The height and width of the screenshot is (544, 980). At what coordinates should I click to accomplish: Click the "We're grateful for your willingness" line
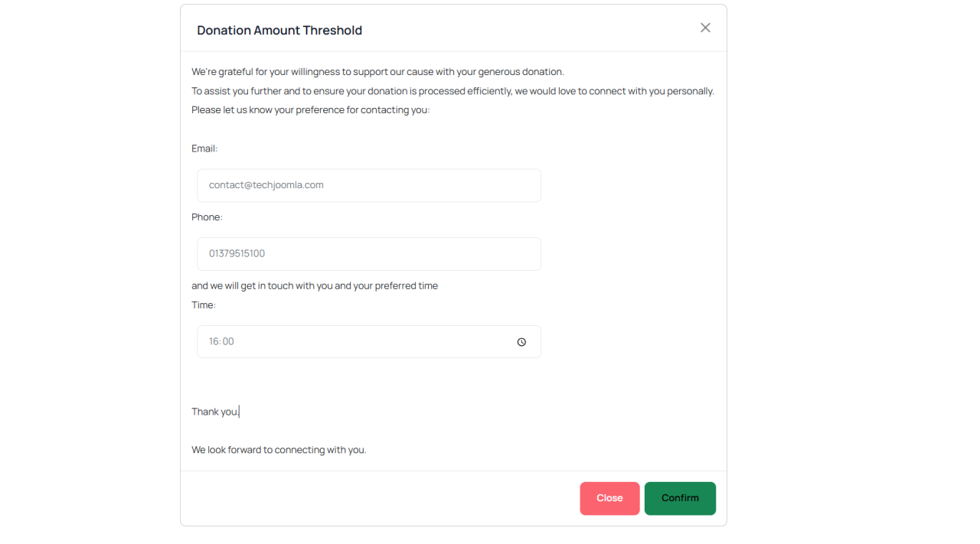(x=377, y=72)
